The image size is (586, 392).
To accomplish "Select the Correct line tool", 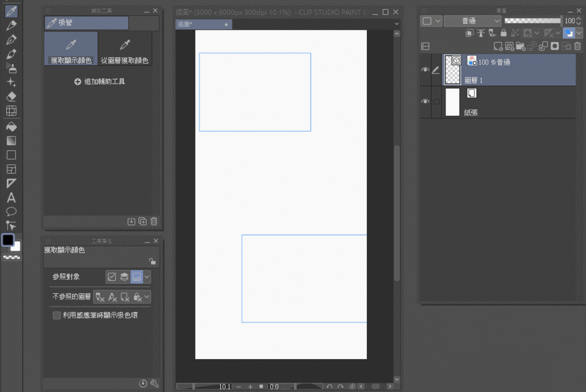I will pyautogui.click(x=11, y=226).
